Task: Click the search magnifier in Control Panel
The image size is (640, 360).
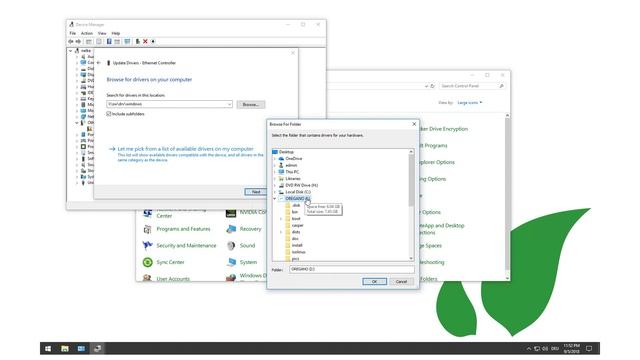Action: (x=501, y=86)
